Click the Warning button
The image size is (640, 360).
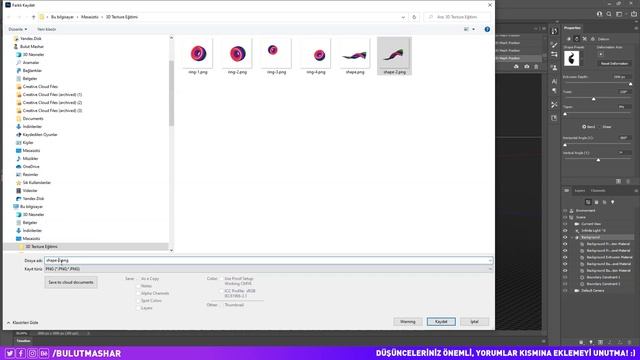coord(407,322)
